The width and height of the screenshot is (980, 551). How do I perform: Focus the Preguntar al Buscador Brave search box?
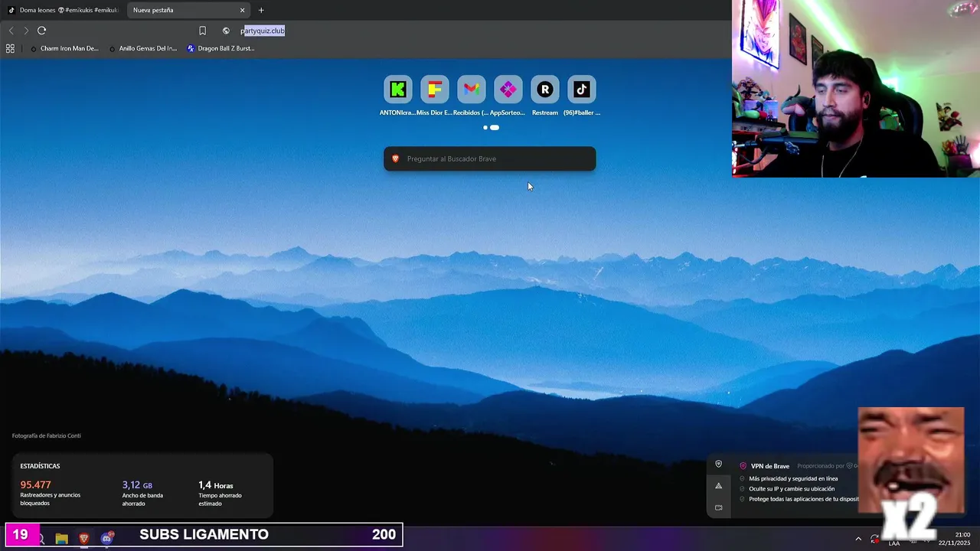pos(489,158)
